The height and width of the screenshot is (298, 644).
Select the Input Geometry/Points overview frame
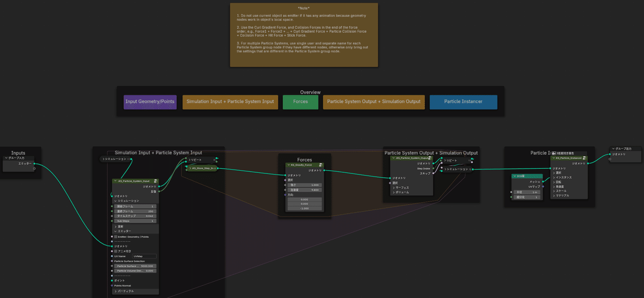(150, 101)
